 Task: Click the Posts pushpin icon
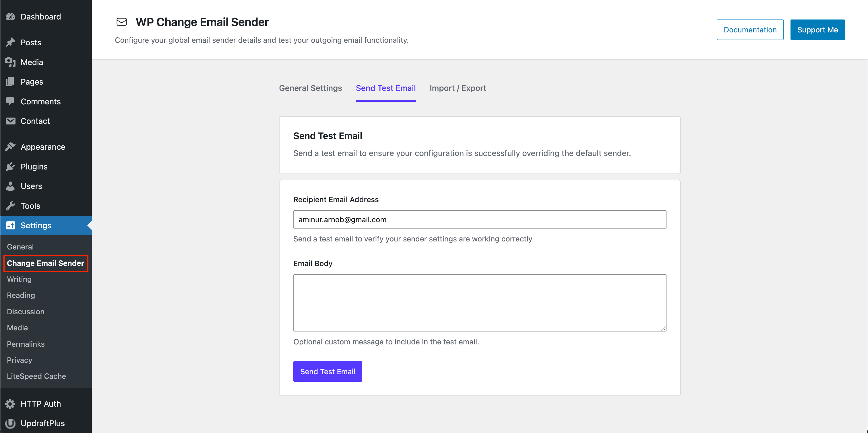tap(10, 42)
